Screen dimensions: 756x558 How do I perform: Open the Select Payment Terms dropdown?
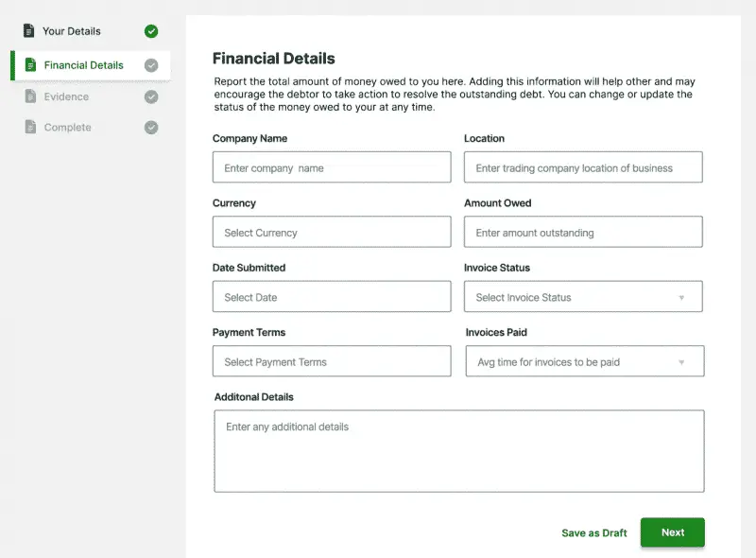coord(332,361)
